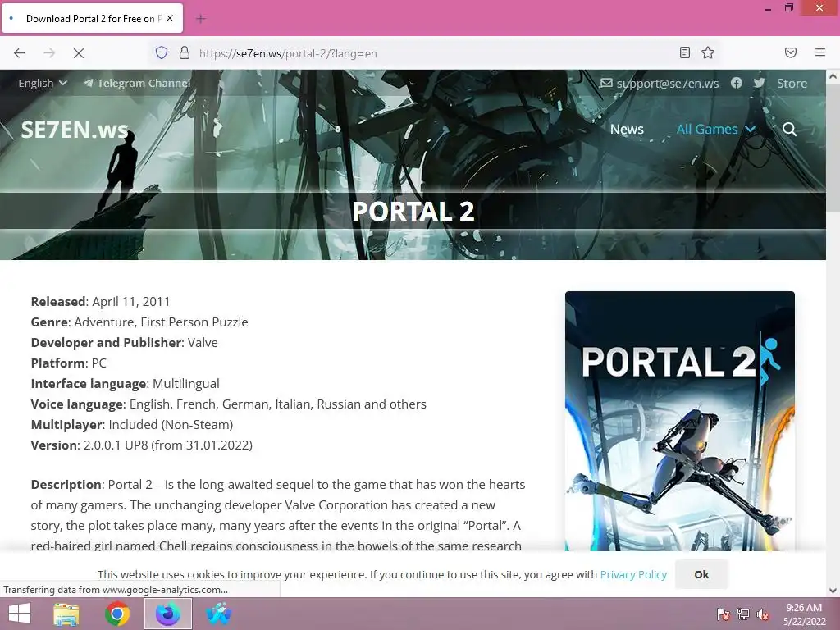The width and height of the screenshot is (840, 630).
Task: Click the Action Center flag tray icon
Action: coord(724,614)
